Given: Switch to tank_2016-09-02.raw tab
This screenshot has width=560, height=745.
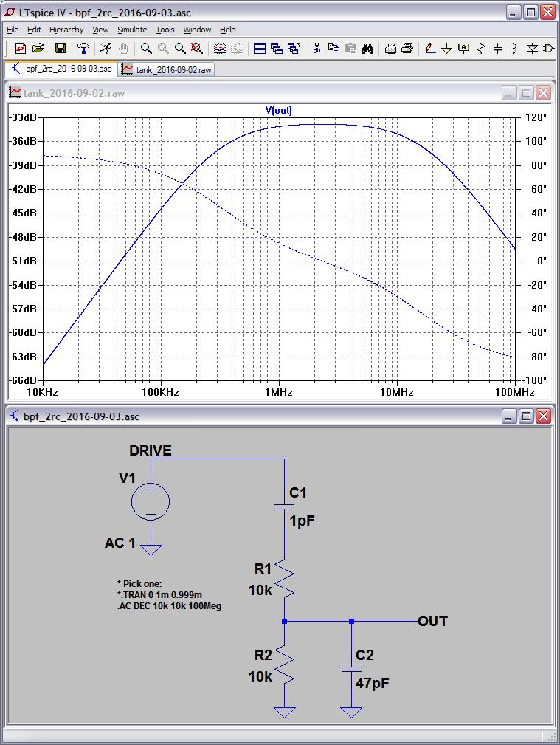Looking at the screenshot, I should [166, 70].
